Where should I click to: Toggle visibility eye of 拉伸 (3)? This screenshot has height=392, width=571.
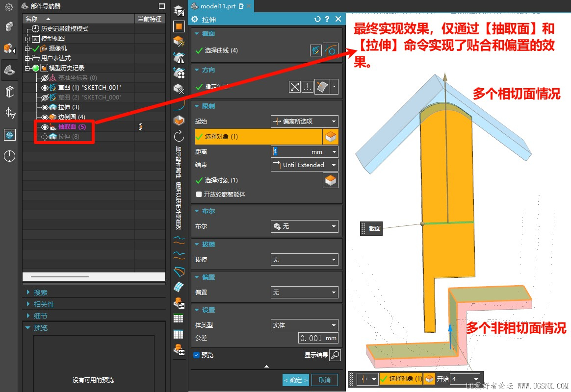click(x=45, y=107)
